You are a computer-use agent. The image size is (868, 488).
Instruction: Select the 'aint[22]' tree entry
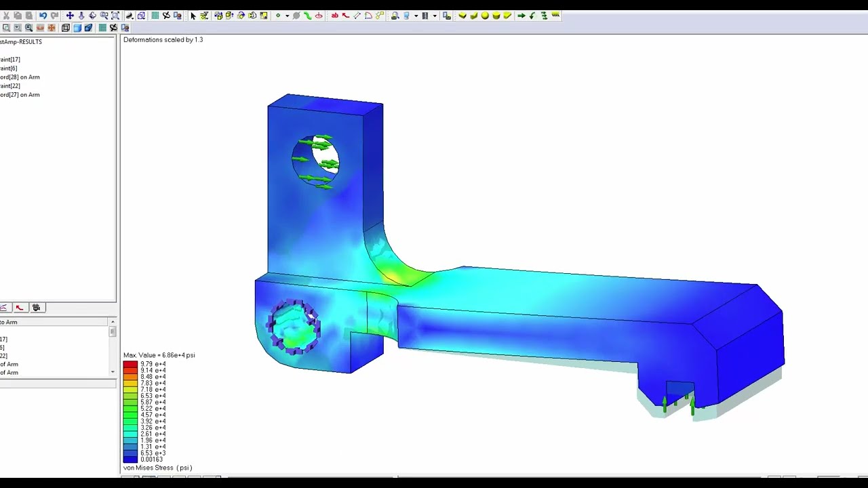(x=10, y=86)
